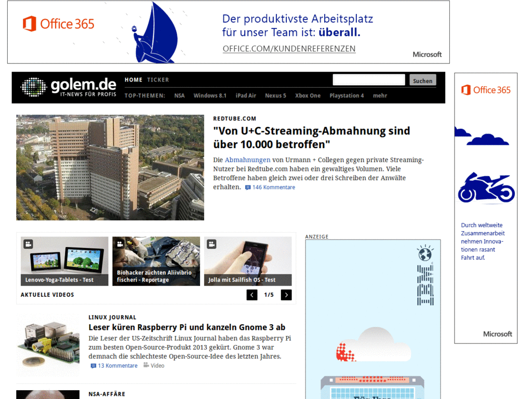Viewport: 532px width, 399px height.
Task: Select the Windows 8.1 top theme
Action: 210,96
